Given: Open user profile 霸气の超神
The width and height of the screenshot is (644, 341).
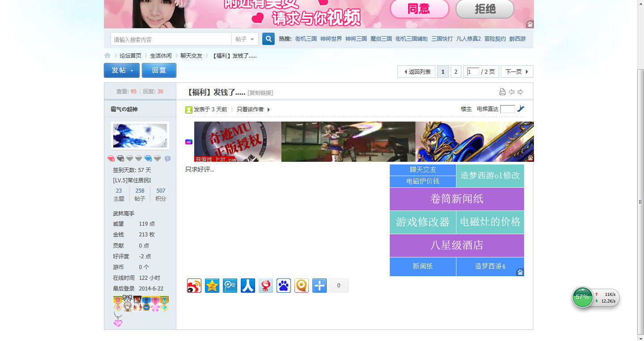Looking at the screenshot, I should (x=124, y=109).
